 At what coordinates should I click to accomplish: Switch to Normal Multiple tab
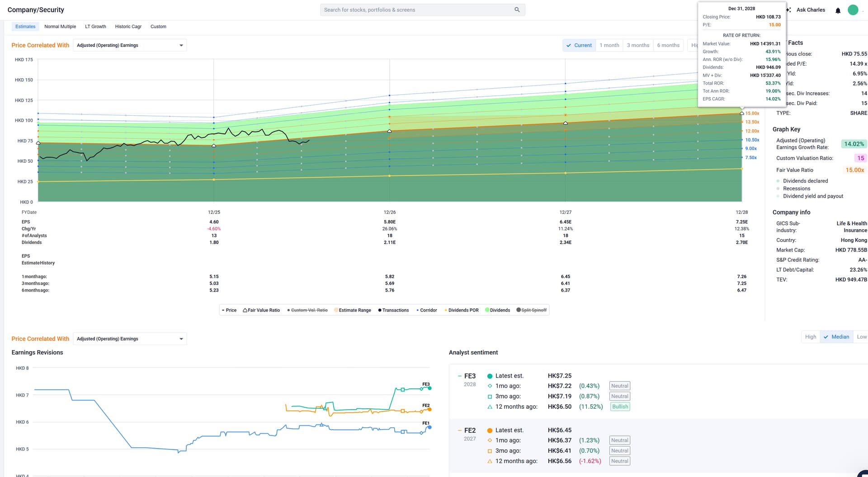(60, 27)
